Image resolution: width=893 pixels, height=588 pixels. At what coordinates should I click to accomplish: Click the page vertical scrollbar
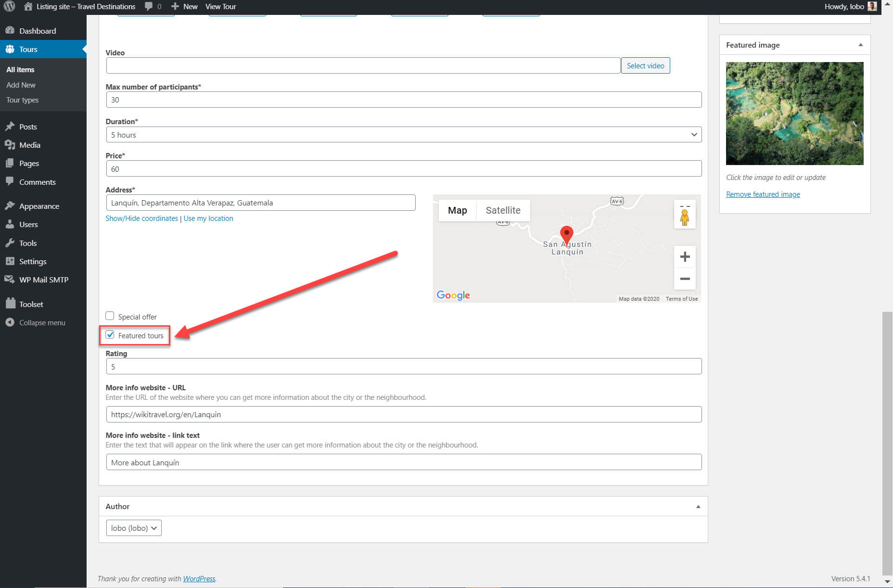click(x=887, y=443)
